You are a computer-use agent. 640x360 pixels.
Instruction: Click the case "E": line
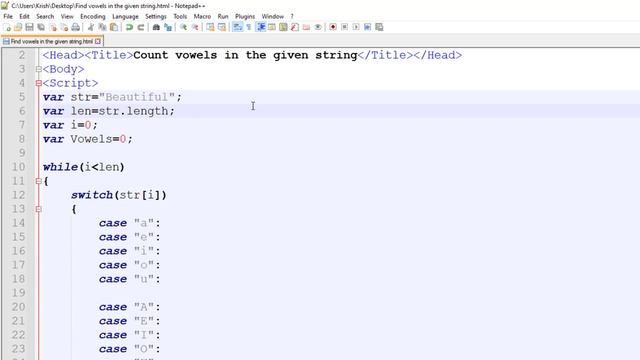pos(129,321)
